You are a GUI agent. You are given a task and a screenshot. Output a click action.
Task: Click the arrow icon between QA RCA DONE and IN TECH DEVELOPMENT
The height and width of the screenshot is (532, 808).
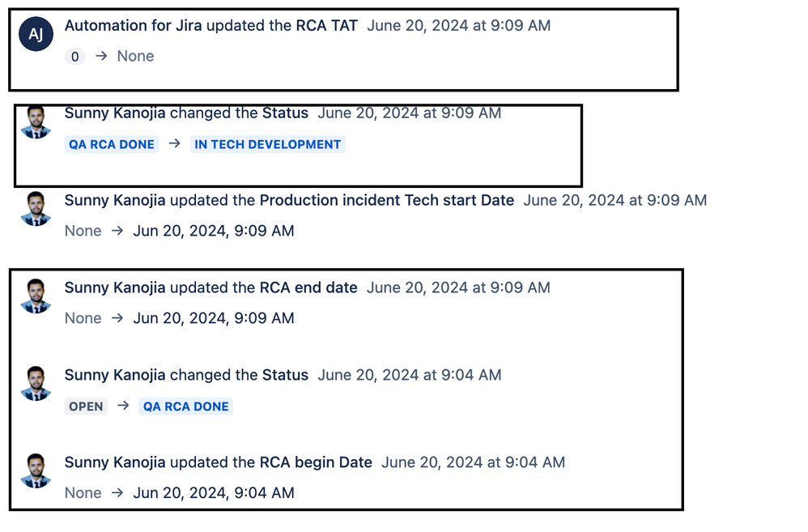(x=172, y=144)
